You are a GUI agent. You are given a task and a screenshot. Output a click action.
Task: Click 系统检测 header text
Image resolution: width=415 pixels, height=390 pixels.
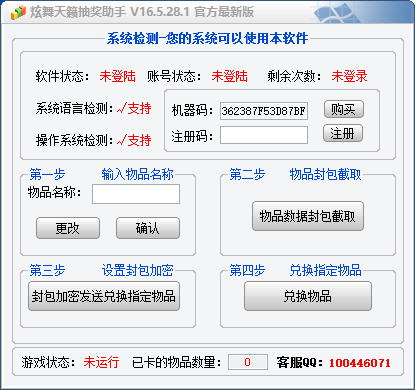(207, 39)
